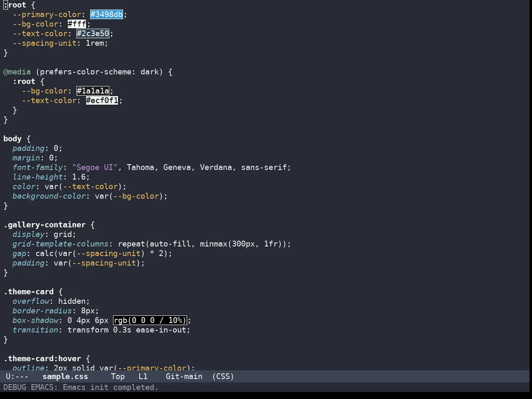This screenshot has width=532, height=399.
Task: Click the #2c3e50 text color value
Action: (93, 34)
